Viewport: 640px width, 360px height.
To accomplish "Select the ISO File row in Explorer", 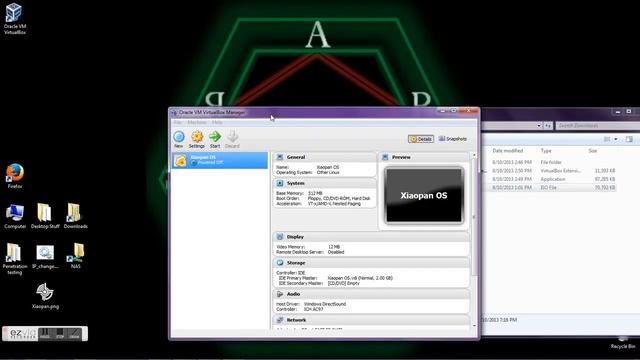I will pyautogui.click(x=549, y=188).
